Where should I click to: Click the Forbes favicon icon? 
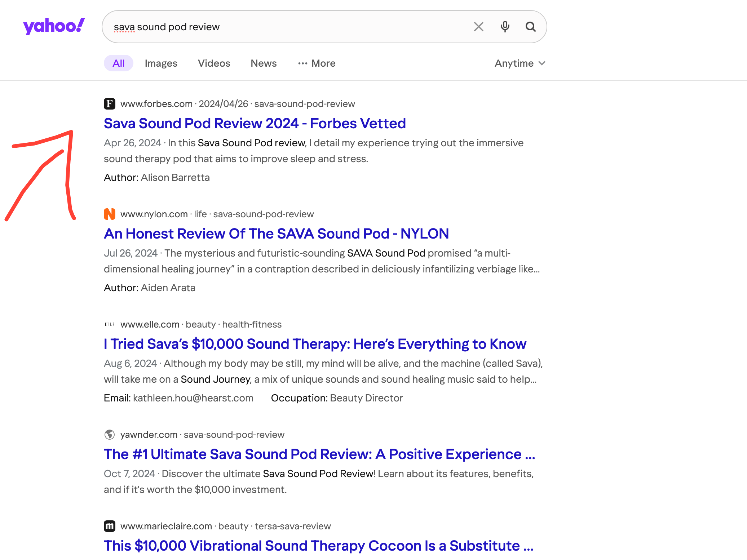pos(110,104)
